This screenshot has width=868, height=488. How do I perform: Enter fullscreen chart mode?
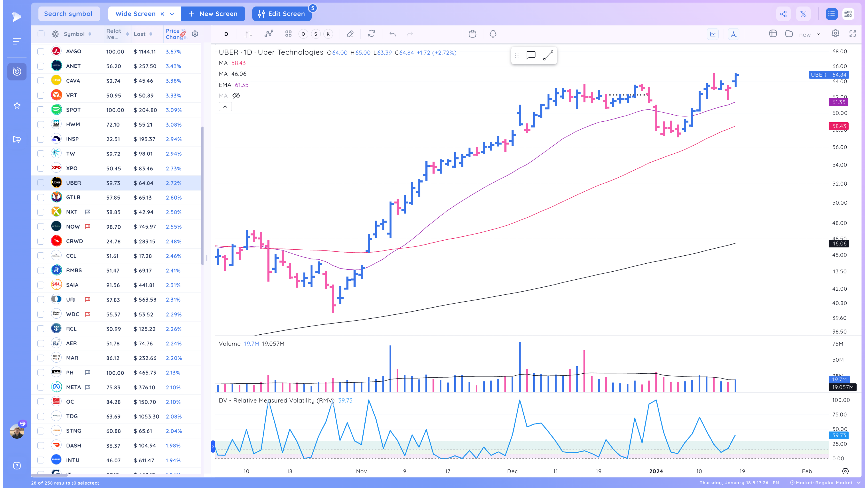[x=852, y=34]
